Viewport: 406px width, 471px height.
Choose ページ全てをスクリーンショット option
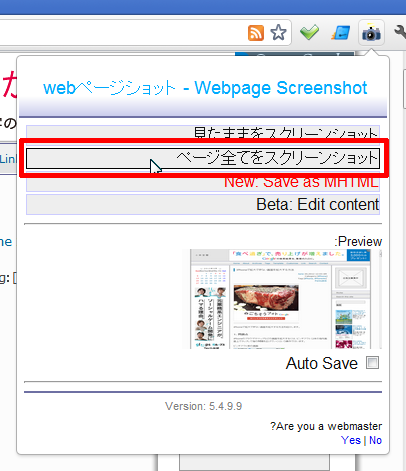click(x=203, y=158)
